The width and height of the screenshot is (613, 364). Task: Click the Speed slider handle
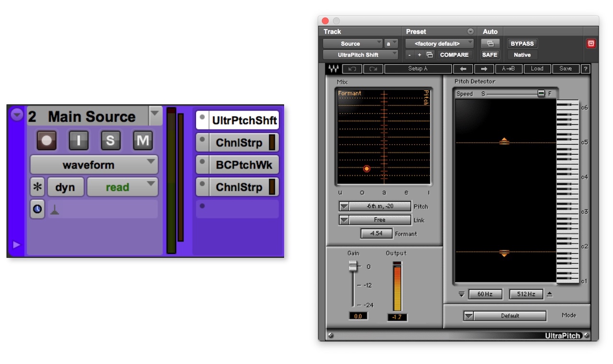pyautogui.click(x=541, y=94)
